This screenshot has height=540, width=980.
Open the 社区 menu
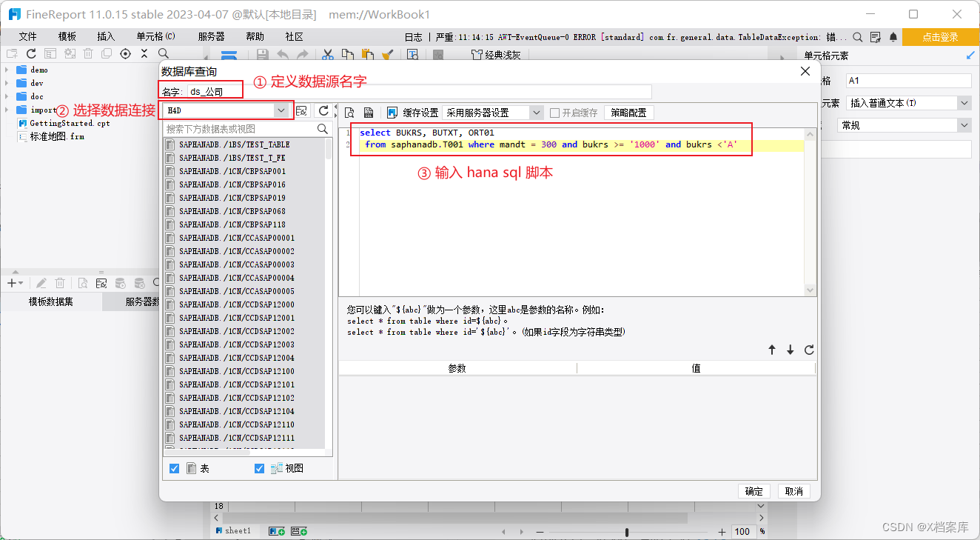tap(294, 36)
